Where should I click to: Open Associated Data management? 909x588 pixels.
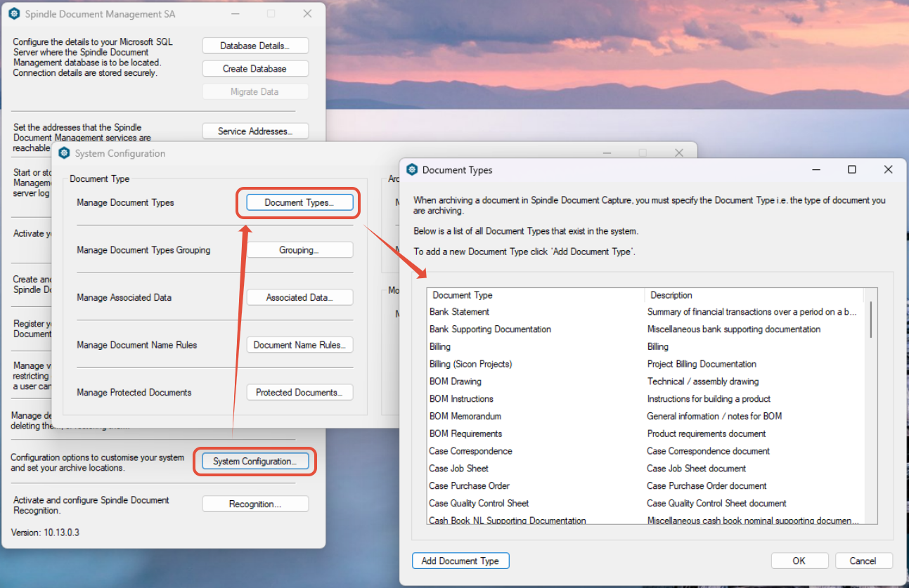click(x=299, y=297)
